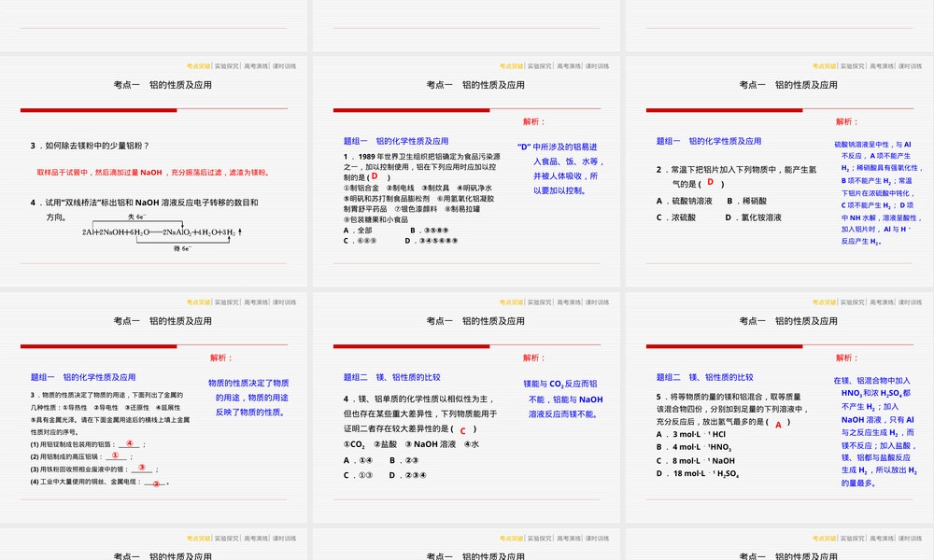Click question 3 物质的性质决定了物质的用途 text
This screenshot has width=934, height=560.
point(110,413)
